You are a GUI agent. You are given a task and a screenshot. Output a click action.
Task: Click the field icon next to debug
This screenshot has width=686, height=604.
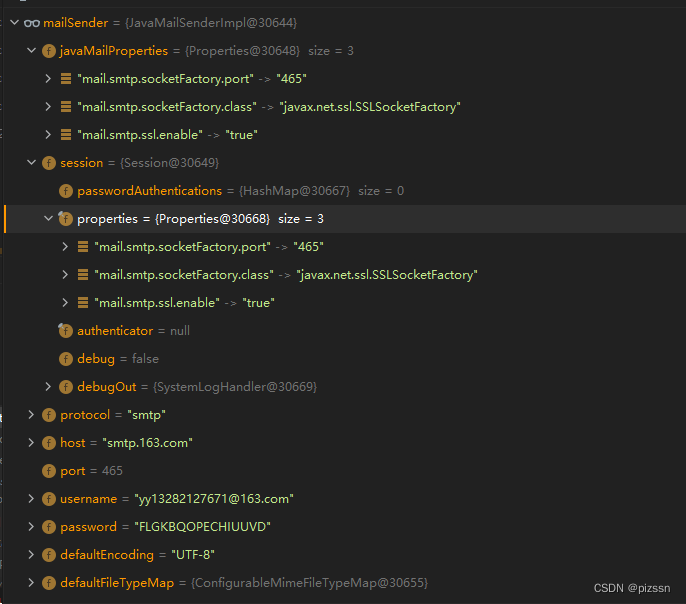click(66, 359)
